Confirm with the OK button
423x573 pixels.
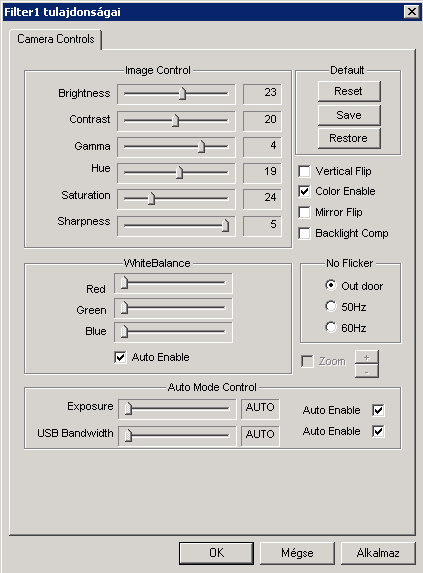(217, 553)
